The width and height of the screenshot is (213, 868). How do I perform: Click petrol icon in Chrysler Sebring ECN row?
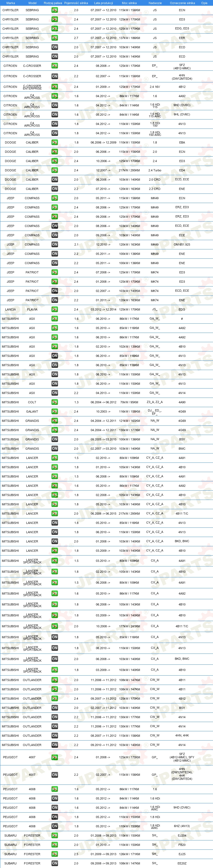click(54, 10)
